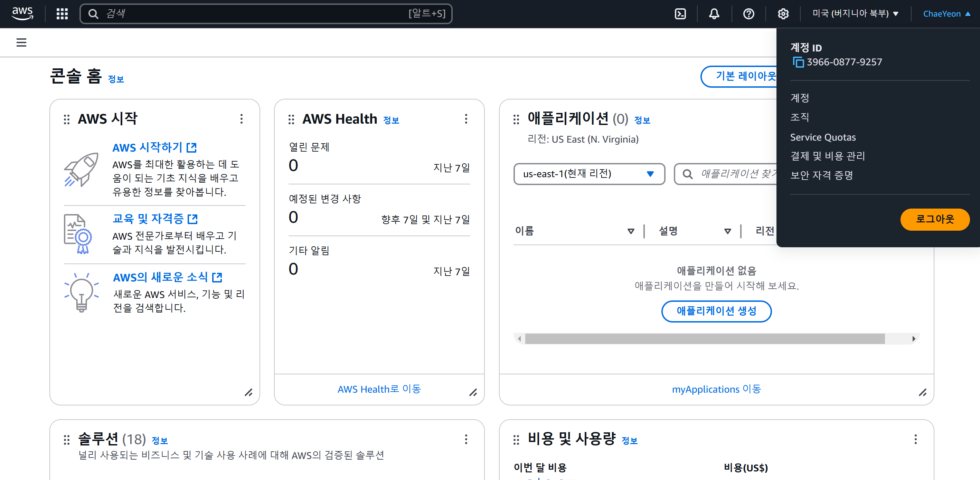Open the services grid menu icon
The height and width of the screenshot is (480, 980).
(x=62, y=14)
